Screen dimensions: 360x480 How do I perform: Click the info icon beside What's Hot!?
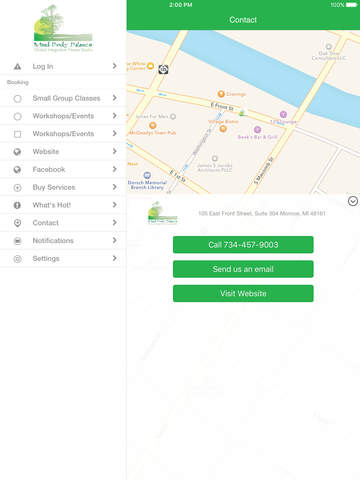point(17,205)
